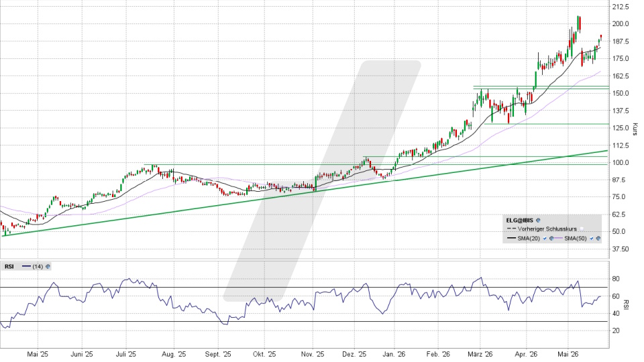644x362 pixels.
Task: Click the SMA(20) legend label
Action: coord(529,239)
